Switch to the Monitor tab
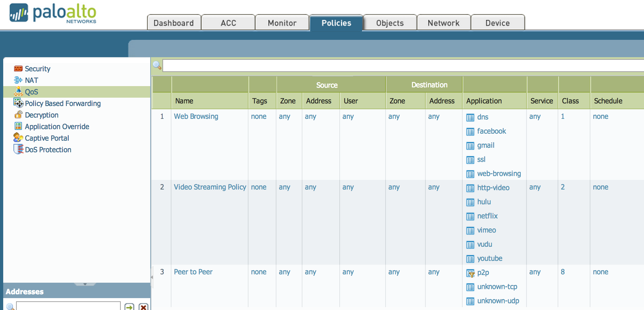The height and width of the screenshot is (310, 644). (282, 22)
